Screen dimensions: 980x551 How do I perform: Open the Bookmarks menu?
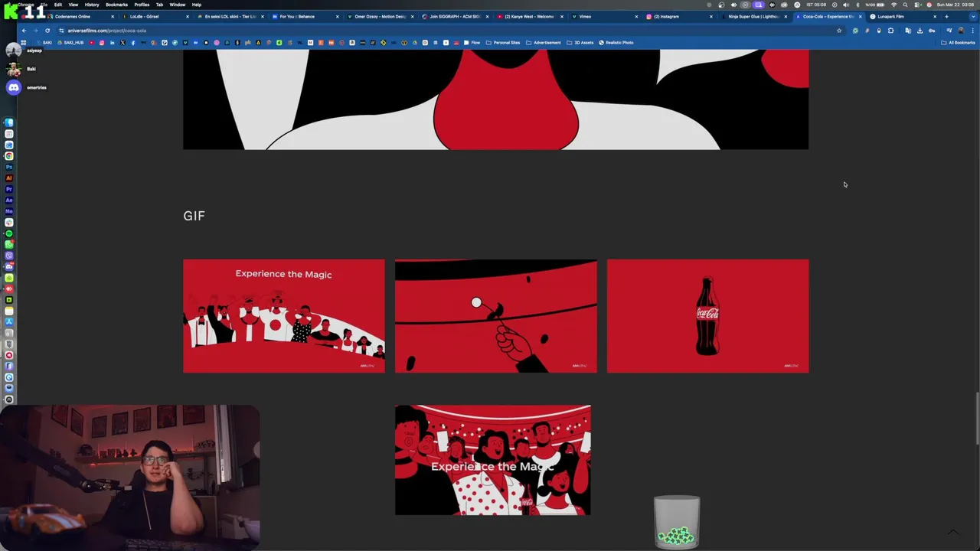(x=116, y=5)
